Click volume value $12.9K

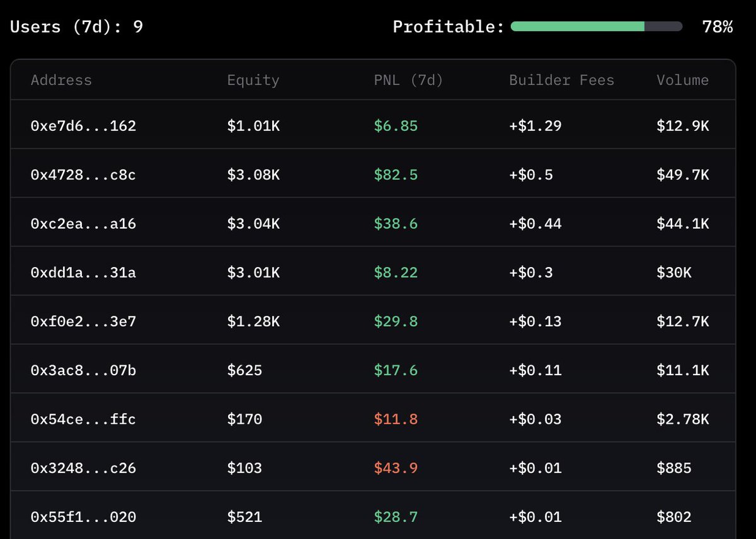point(682,126)
